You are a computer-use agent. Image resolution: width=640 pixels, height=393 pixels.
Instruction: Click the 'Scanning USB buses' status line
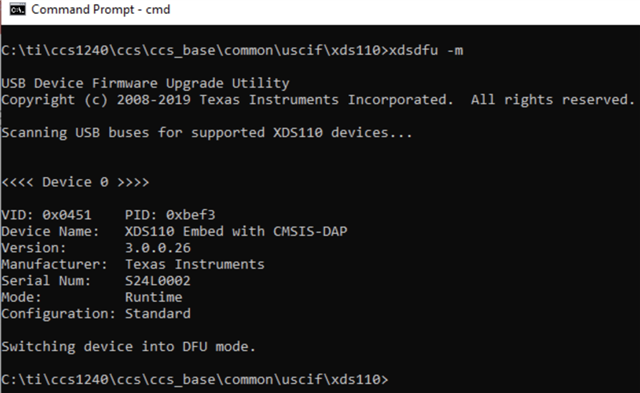(x=207, y=133)
